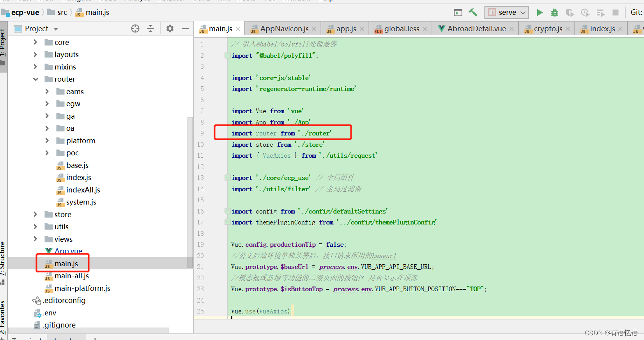The width and height of the screenshot is (644, 340).
Task: Close the index.js editor tab
Action: [620, 29]
